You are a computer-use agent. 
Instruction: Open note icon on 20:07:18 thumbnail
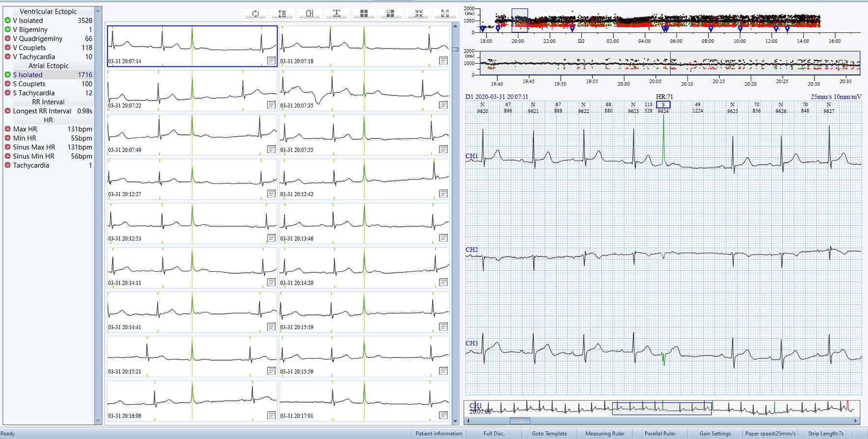[x=443, y=60]
